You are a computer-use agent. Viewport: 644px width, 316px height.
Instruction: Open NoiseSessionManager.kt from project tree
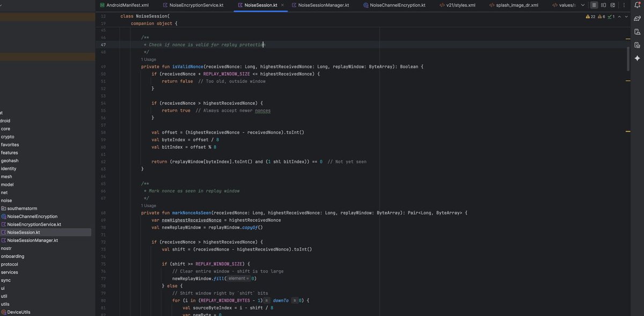(32, 240)
